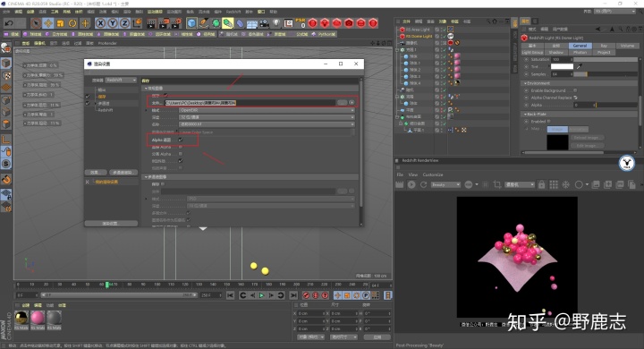Open the Beauty AOV dropdown in RenderView

point(445,185)
